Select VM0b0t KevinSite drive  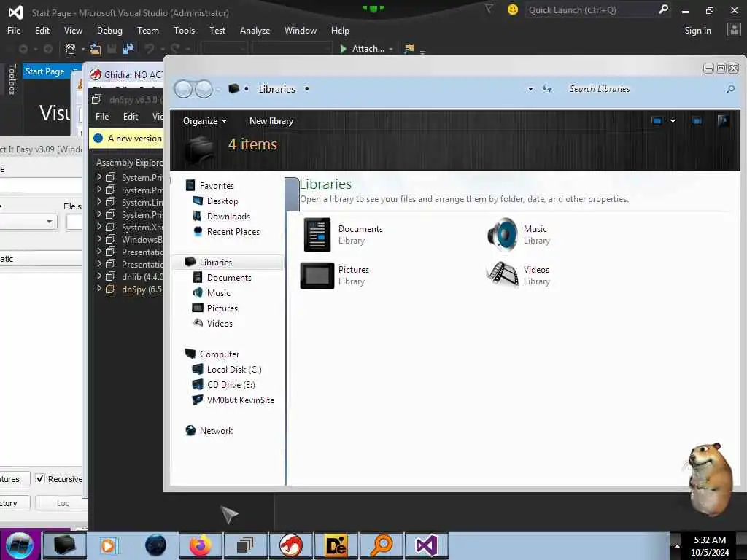(x=240, y=400)
